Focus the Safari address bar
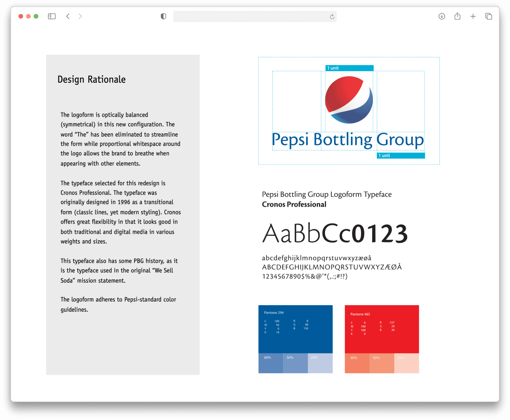The width and height of the screenshot is (510, 420). pyautogui.click(x=255, y=16)
